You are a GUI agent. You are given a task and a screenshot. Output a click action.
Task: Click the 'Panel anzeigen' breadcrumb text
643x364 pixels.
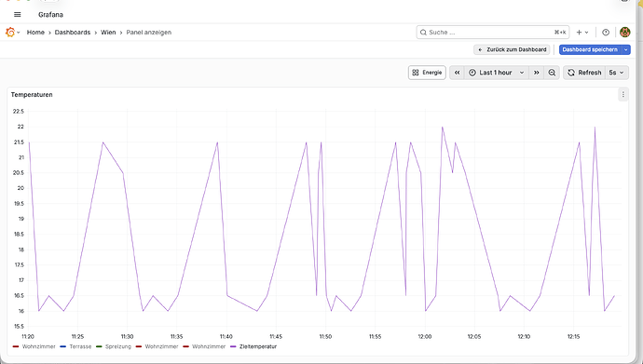pos(149,33)
